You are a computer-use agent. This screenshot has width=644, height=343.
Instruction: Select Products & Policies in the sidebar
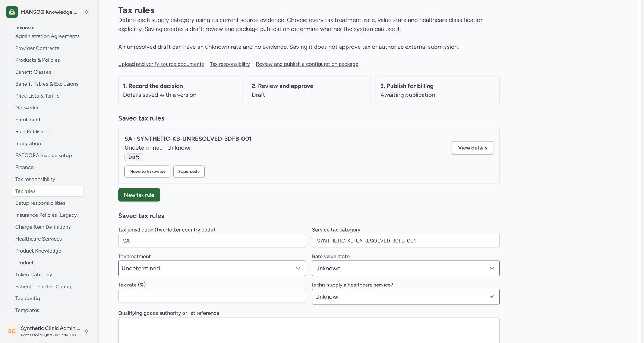coord(38,60)
